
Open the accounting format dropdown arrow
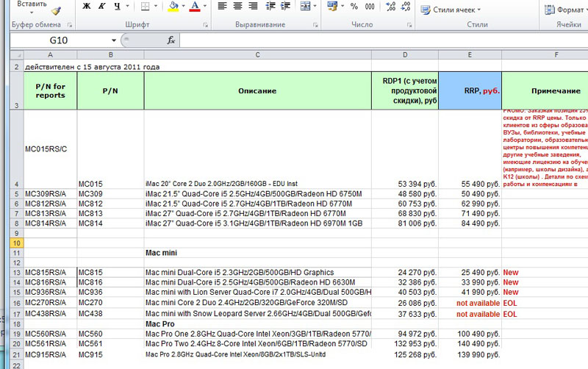coord(342,6)
